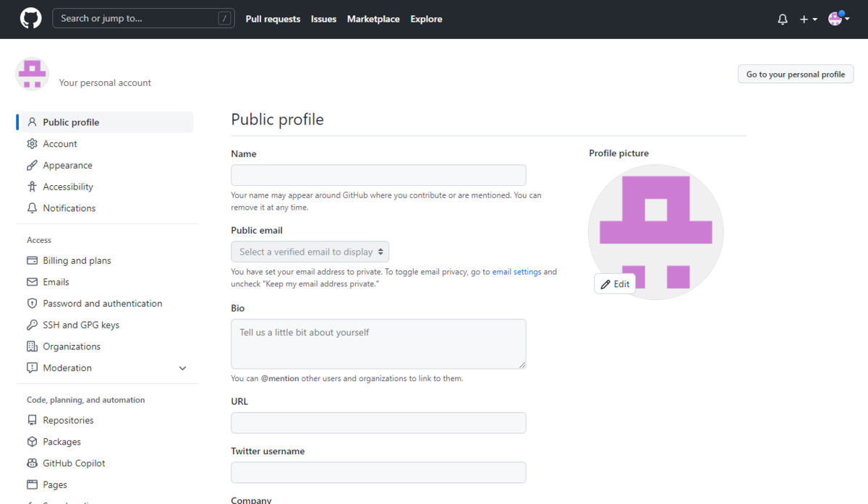The image size is (868, 504).
Task: Open Pull requests in top navigation
Action: 273,20
